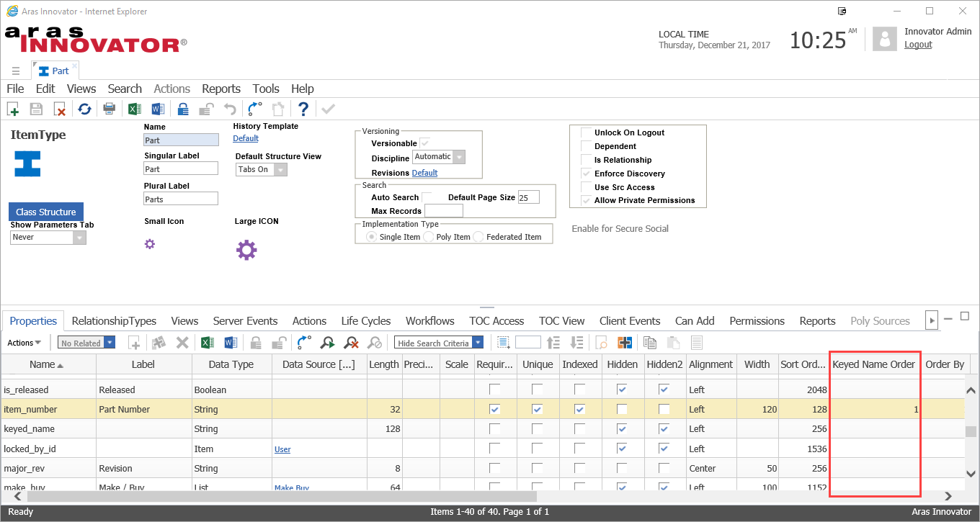Viewport: 980px width, 522px height.
Task: Click the select all rows icon in grid toolbar
Action: (x=503, y=343)
